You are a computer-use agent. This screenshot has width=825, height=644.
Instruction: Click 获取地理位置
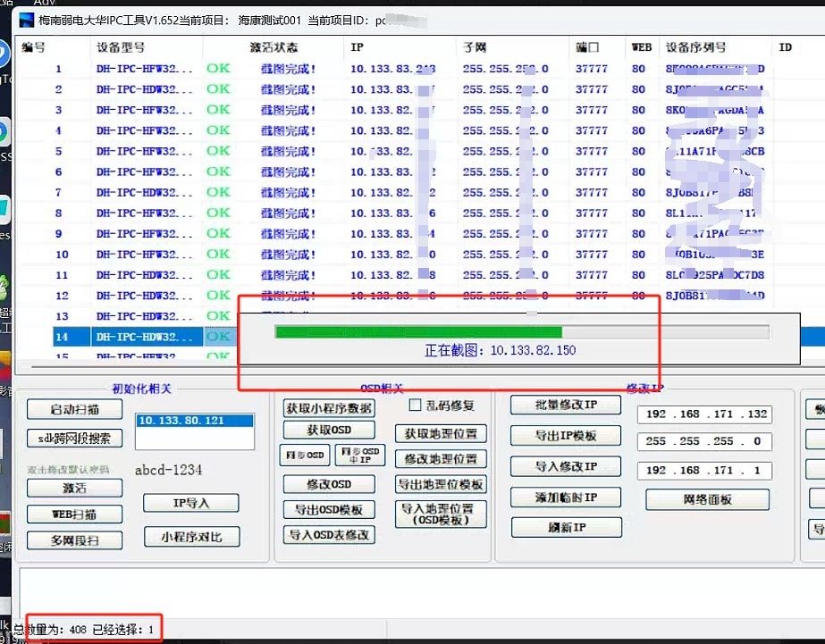(x=441, y=434)
